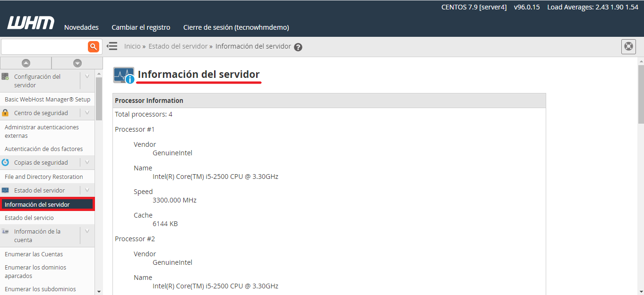Click the lifebuoy support icon

click(x=628, y=47)
